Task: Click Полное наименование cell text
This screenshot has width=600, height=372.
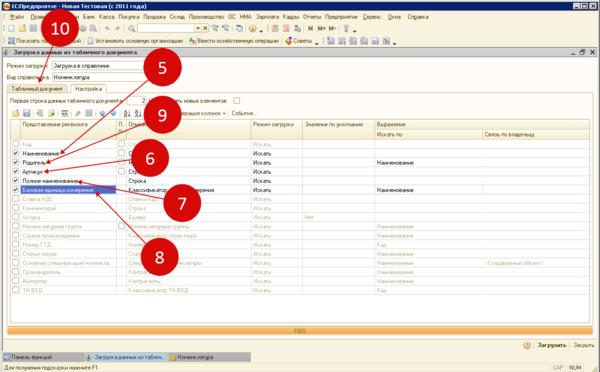Action: [x=51, y=181]
